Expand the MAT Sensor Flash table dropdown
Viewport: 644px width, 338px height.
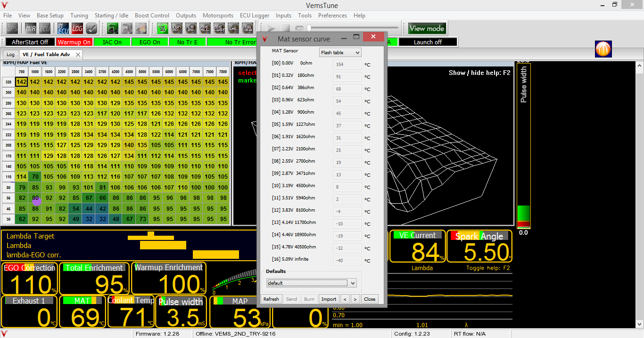point(340,53)
